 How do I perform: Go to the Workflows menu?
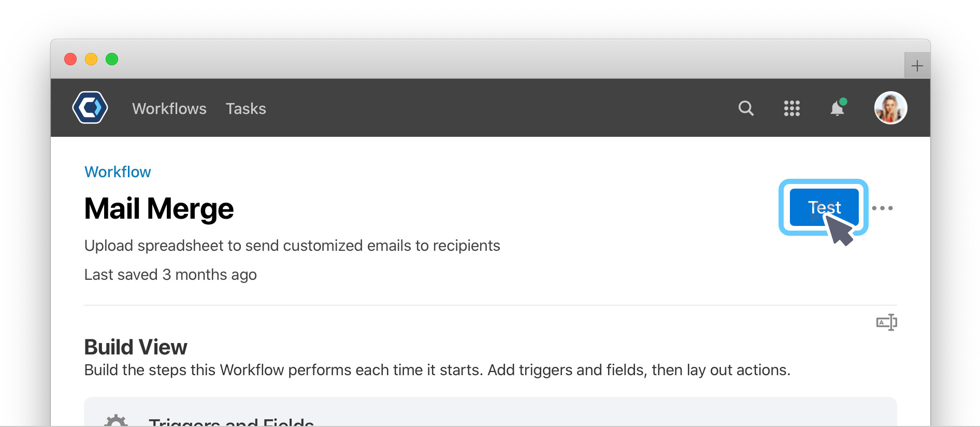[x=169, y=109]
